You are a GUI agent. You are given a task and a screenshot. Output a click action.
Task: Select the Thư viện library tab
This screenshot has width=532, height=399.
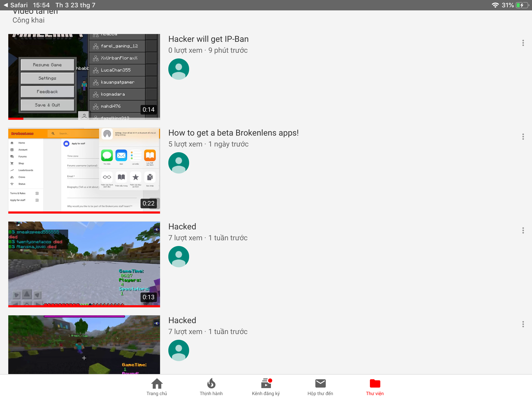coord(375,387)
